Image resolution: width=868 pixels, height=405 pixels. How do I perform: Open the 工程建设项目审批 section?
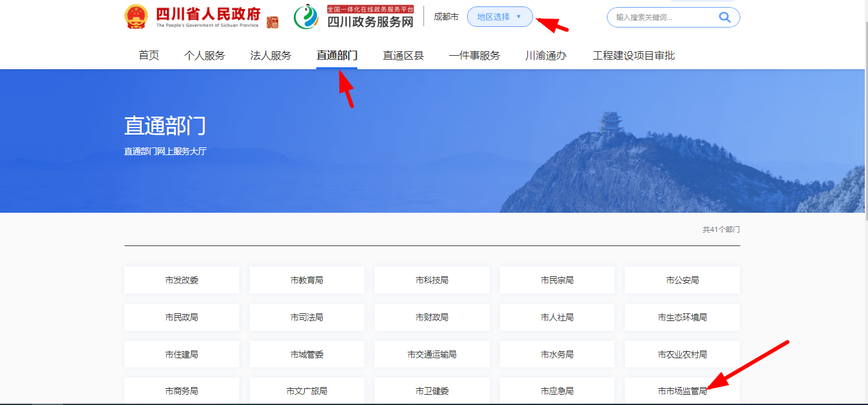(634, 56)
